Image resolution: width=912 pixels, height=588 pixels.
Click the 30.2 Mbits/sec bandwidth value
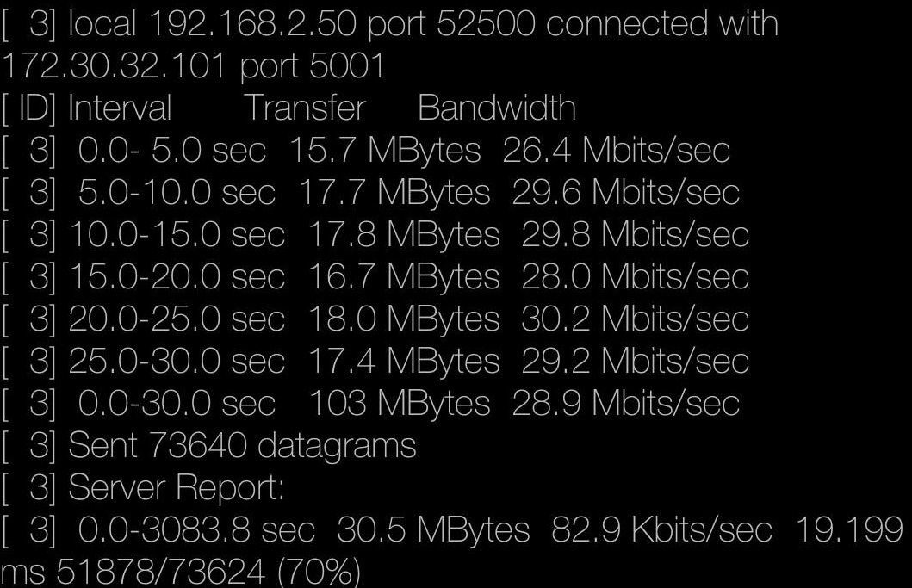(636, 319)
